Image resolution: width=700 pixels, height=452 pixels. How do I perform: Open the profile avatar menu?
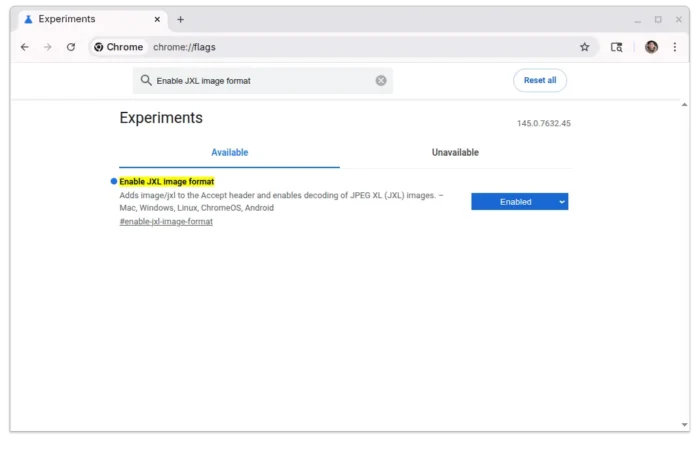coord(651,47)
